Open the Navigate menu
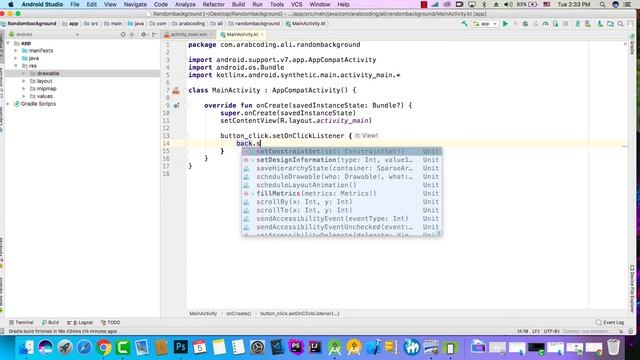This screenshot has height=360, width=640. pos(135,4)
